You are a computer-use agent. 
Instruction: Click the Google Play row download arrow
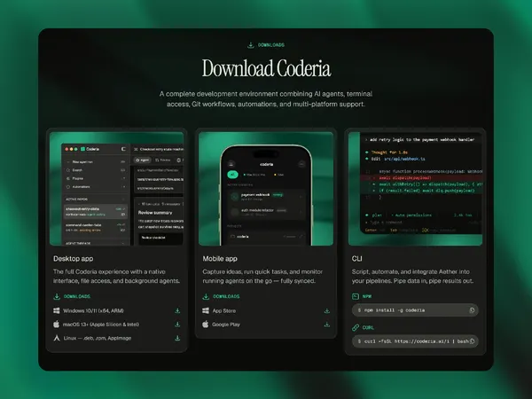point(326,325)
